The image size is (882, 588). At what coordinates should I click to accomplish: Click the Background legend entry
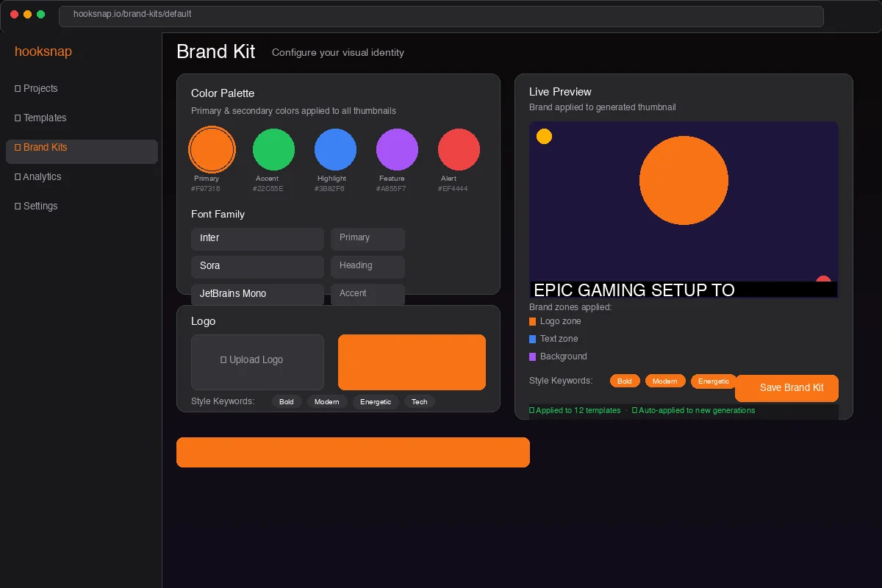click(559, 356)
